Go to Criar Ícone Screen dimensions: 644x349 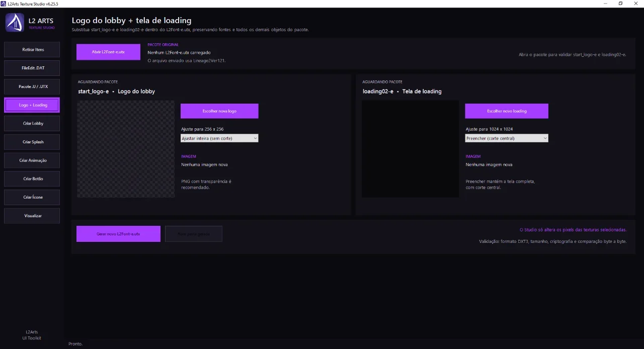coord(32,197)
